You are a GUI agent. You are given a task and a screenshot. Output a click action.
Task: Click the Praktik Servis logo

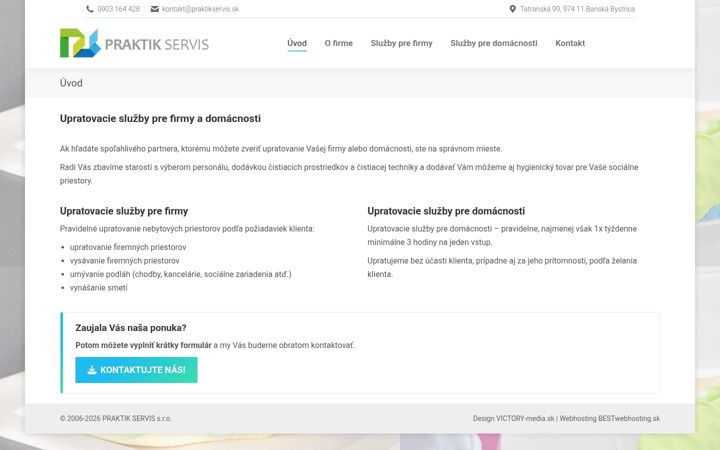(x=134, y=43)
